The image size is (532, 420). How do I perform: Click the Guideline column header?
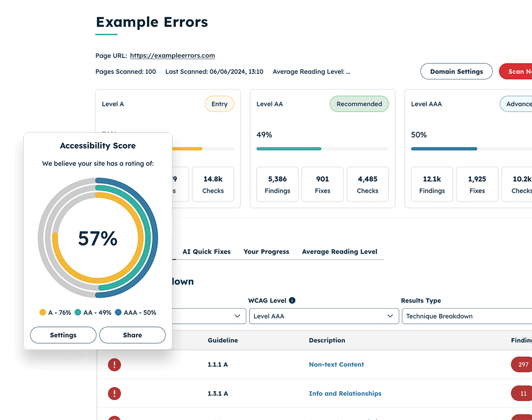click(x=223, y=340)
